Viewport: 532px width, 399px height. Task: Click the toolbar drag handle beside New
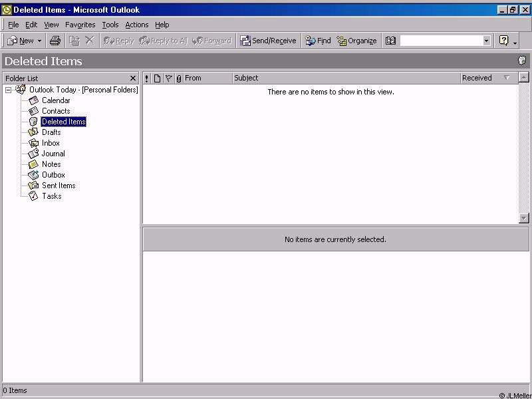(x=3, y=41)
